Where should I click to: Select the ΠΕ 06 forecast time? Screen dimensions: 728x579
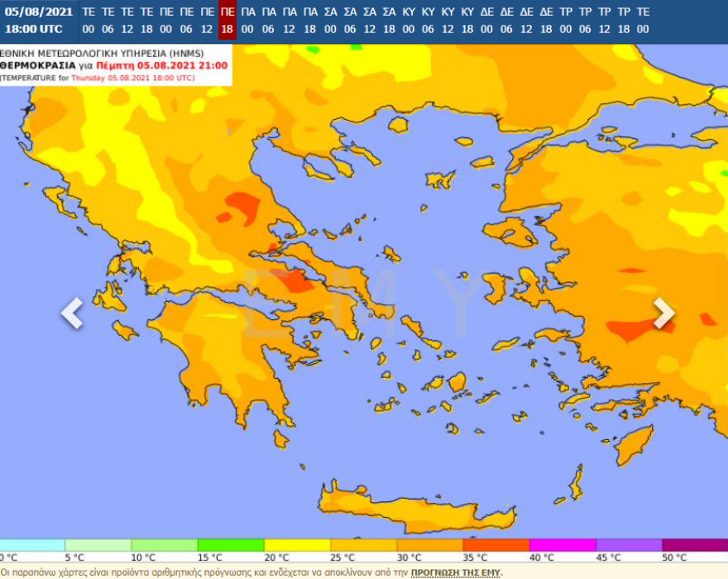(x=187, y=21)
